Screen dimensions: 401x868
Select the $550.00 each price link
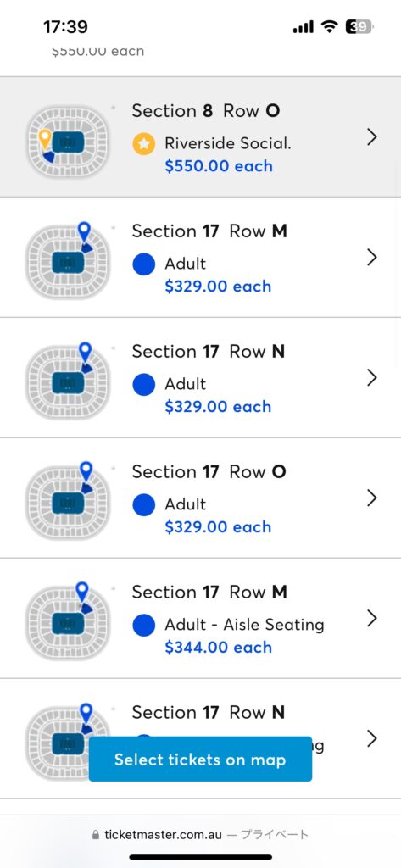point(219,166)
